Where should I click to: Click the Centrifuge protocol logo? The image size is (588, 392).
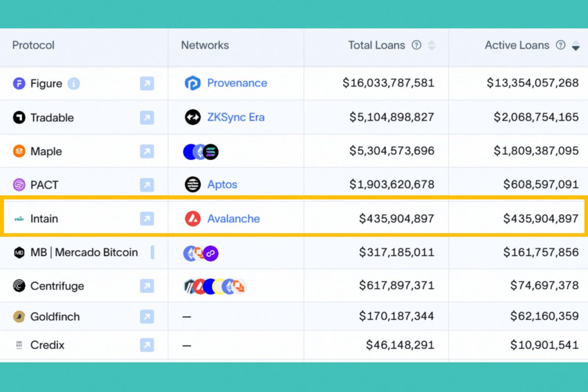(19, 286)
